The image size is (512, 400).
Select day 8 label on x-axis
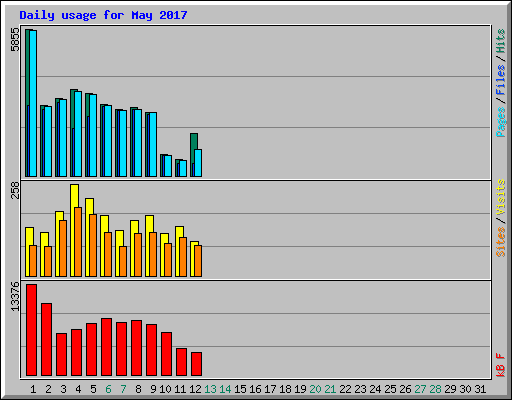pyautogui.click(x=138, y=389)
